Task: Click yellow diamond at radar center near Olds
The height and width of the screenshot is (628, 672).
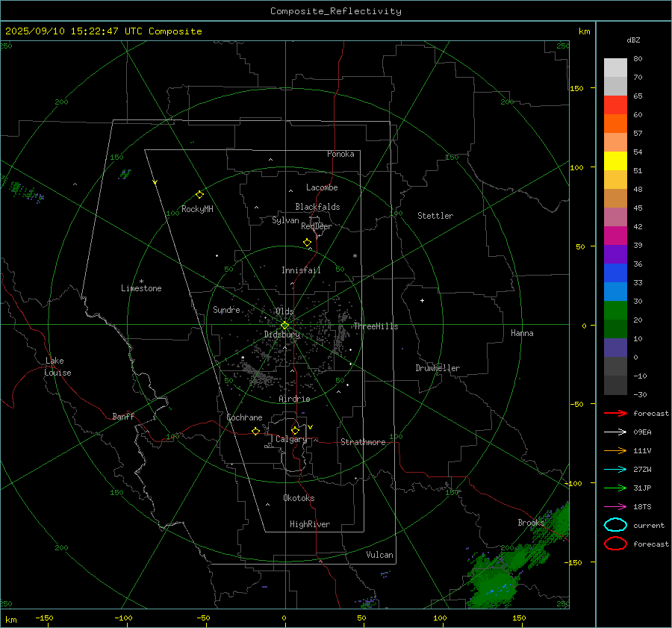Action: [x=284, y=326]
